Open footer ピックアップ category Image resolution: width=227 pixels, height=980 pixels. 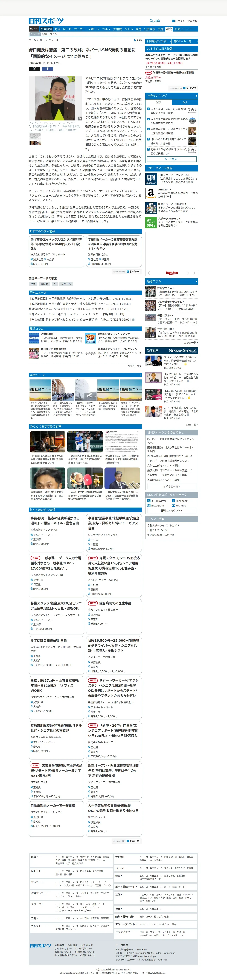123,932
